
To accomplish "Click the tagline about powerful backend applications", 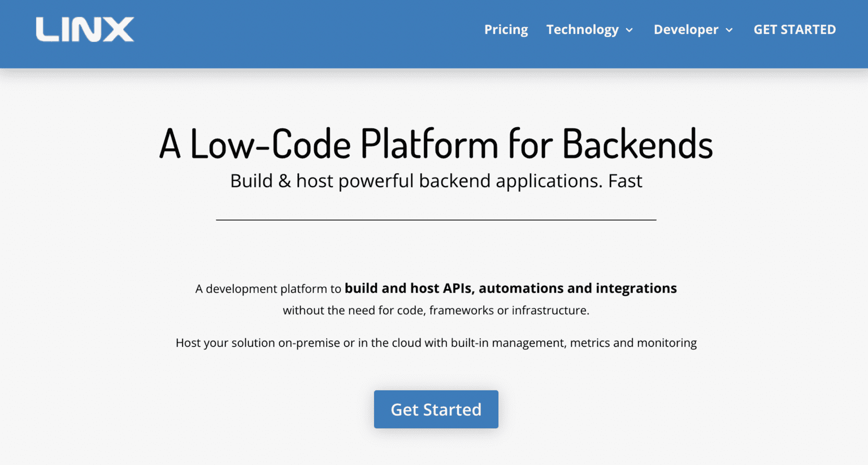I will point(436,180).
